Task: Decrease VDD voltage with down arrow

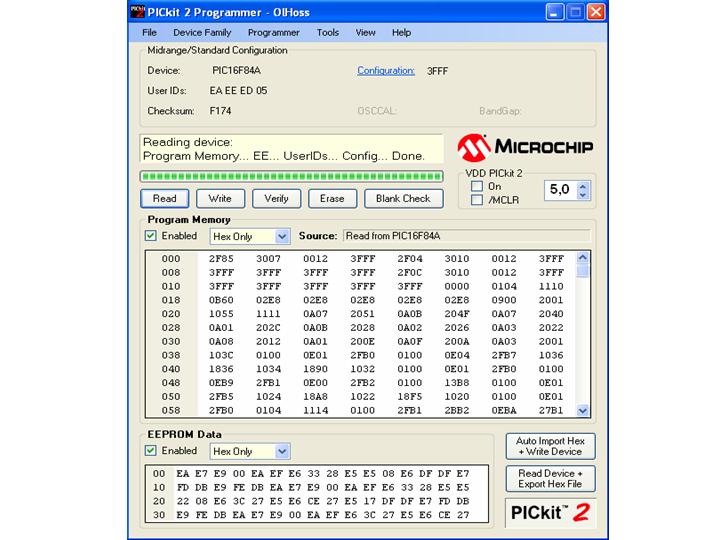Action: pos(583,195)
